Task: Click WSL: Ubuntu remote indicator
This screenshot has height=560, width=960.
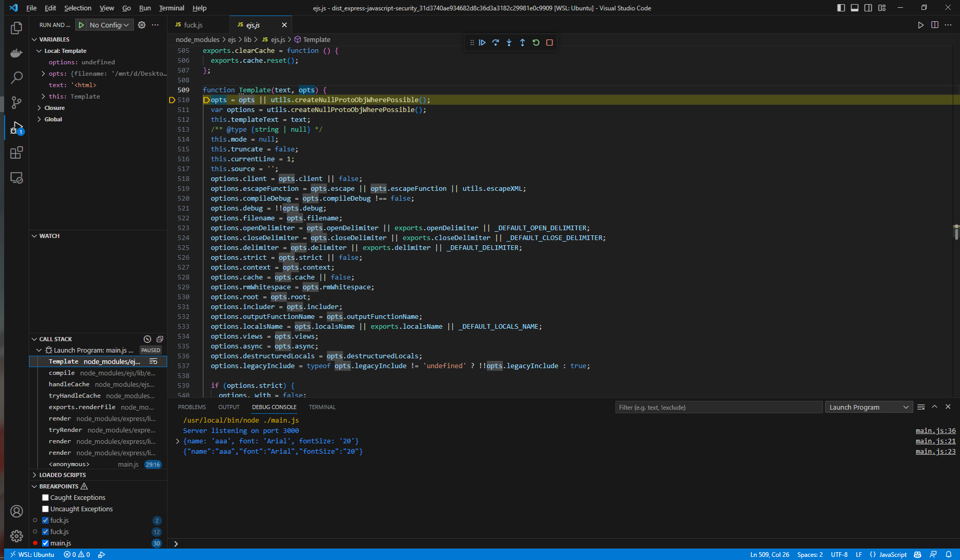Action: coord(32,554)
